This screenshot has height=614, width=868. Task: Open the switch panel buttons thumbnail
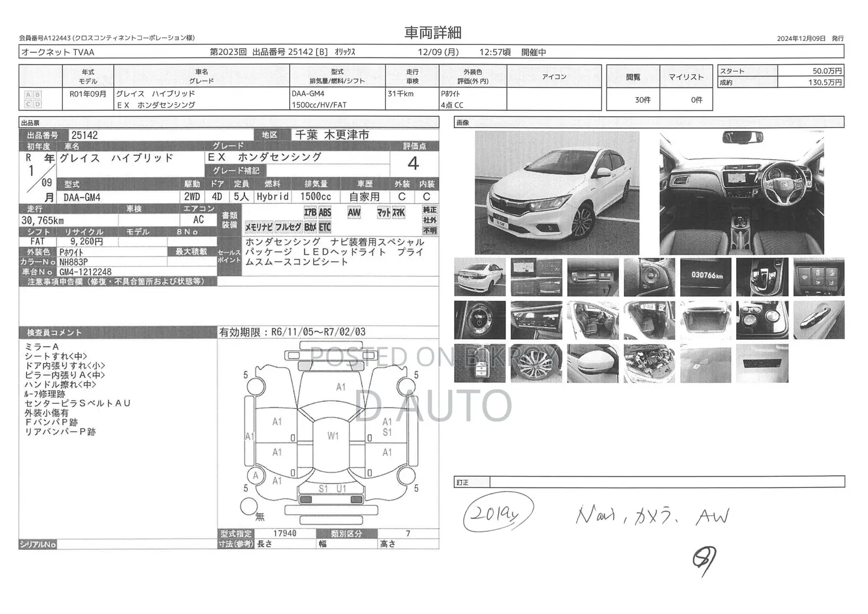(x=819, y=277)
